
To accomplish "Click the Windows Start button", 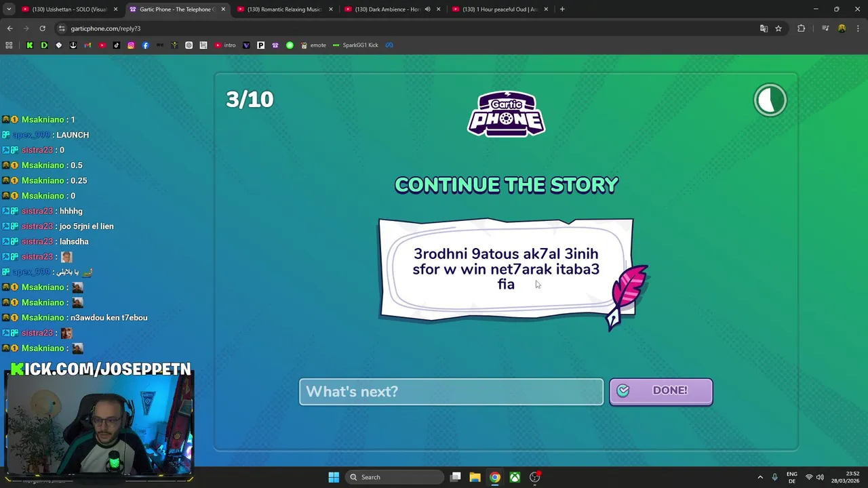I will pyautogui.click(x=334, y=477).
